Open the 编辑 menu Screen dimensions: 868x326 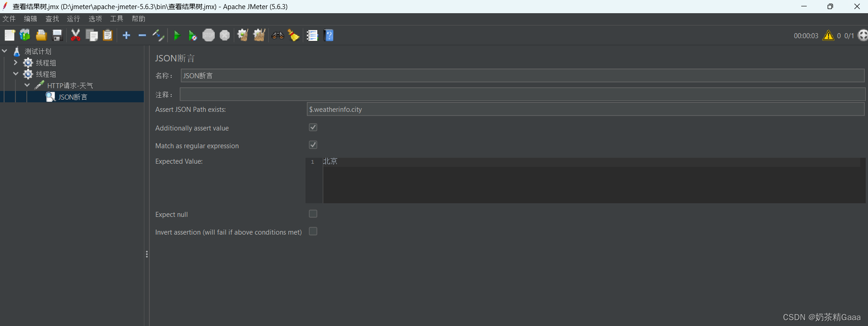(30, 19)
